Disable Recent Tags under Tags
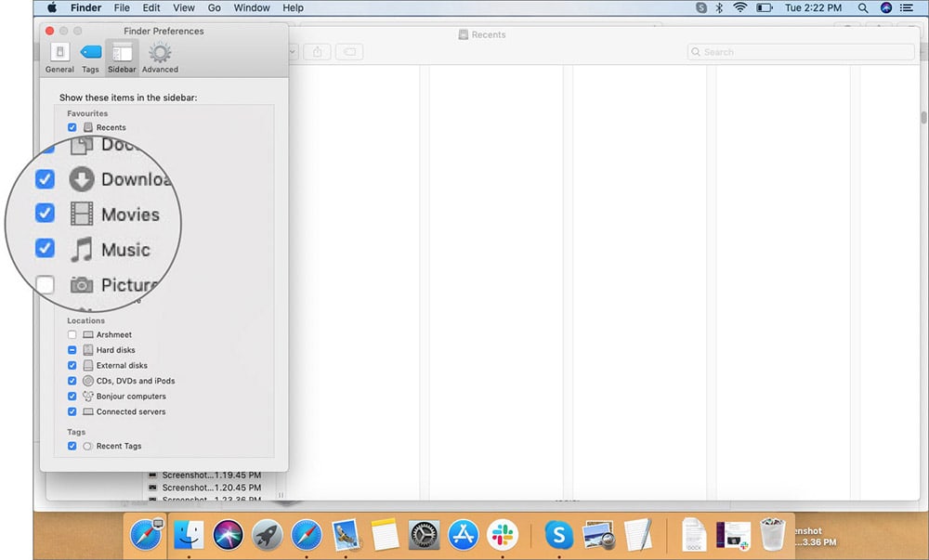 pyautogui.click(x=72, y=446)
